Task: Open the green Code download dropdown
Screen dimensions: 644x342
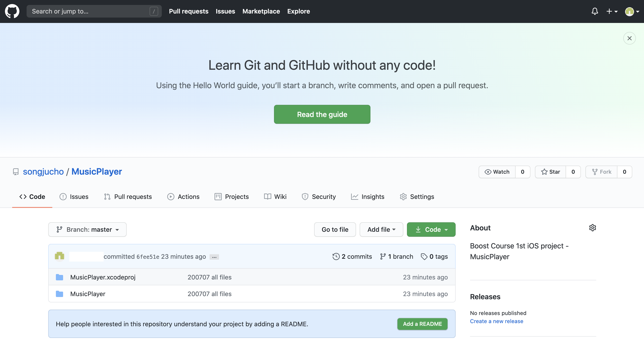Action: (431, 229)
